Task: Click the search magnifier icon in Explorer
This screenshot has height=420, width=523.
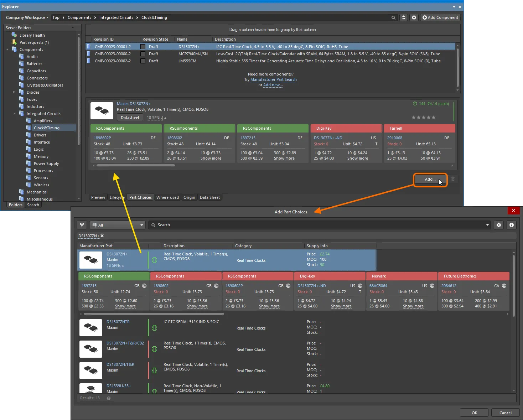Action: point(393,17)
